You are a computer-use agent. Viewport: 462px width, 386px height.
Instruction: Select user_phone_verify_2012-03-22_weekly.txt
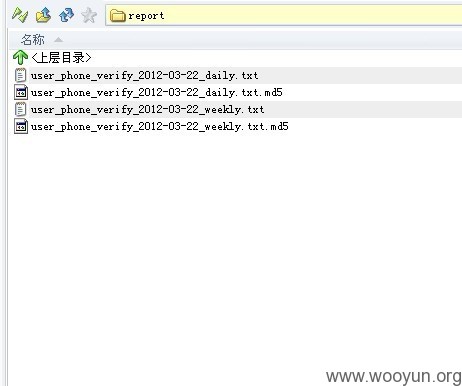[x=147, y=109]
